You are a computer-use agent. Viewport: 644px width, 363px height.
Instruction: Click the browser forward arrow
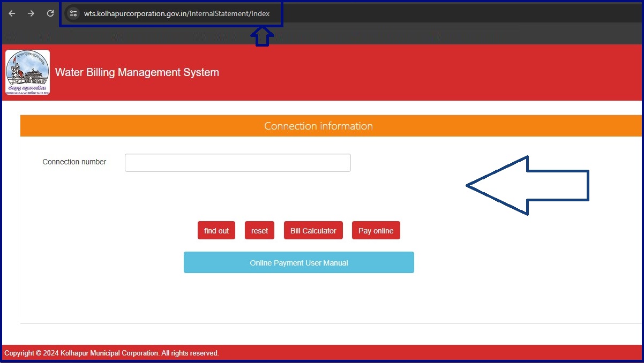pyautogui.click(x=31, y=13)
